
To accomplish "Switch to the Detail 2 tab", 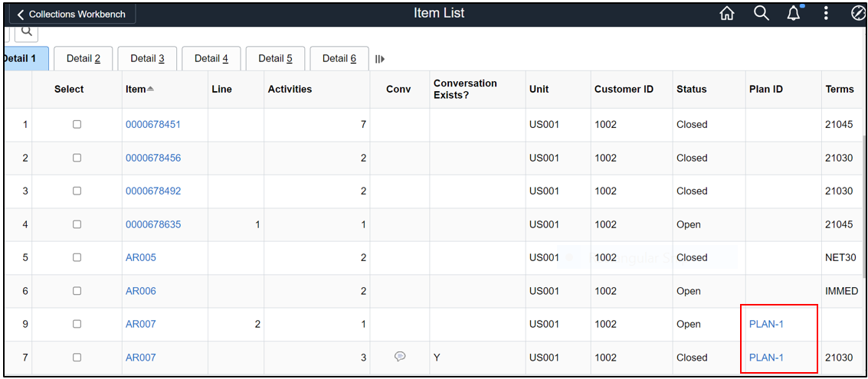I will 84,58.
